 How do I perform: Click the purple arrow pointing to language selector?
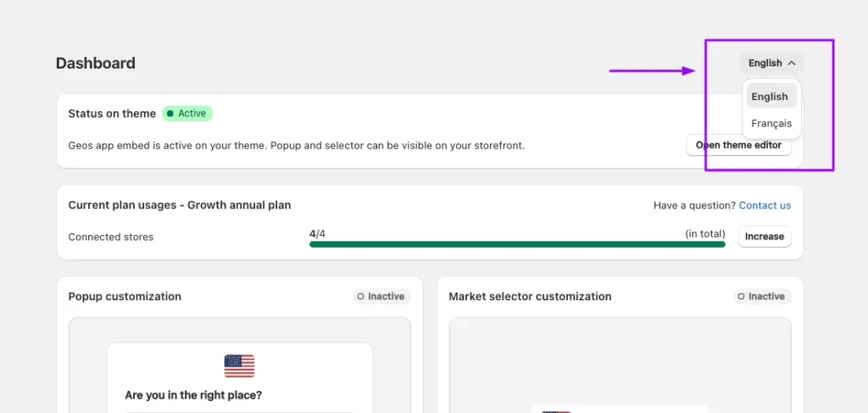(x=653, y=71)
